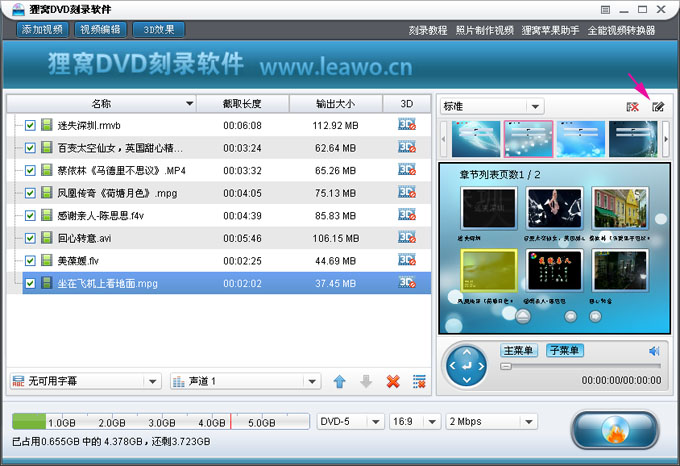Open the 标准 template category dropdown
Viewport: 680px width, 466px height.
535,107
